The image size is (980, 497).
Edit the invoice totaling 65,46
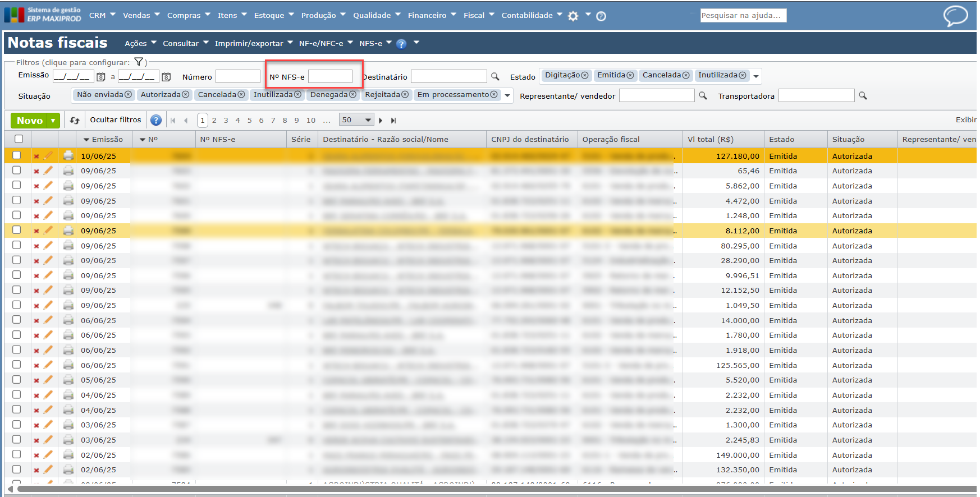coord(48,171)
